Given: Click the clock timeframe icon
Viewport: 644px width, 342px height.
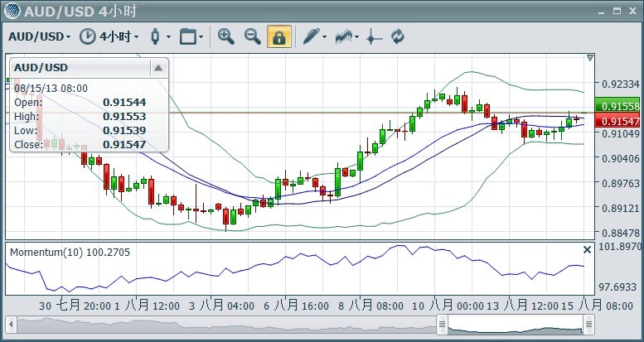Looking at the screenshot, I should [88, 36].
